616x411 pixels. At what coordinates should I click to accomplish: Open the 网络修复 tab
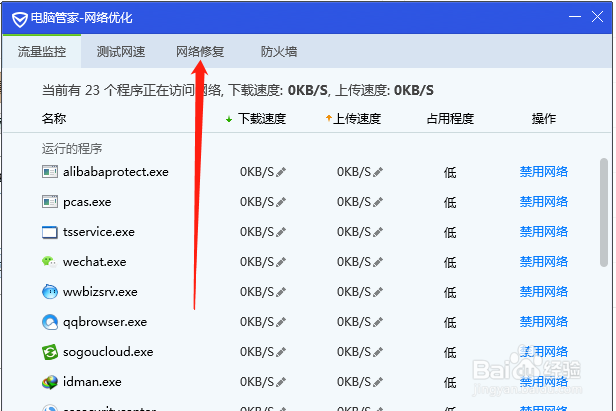[x=200, y=51]
